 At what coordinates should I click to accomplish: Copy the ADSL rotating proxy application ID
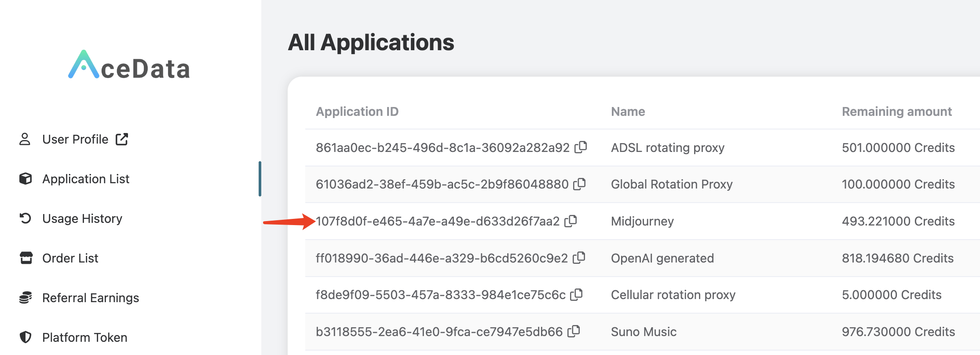point(581,147)
